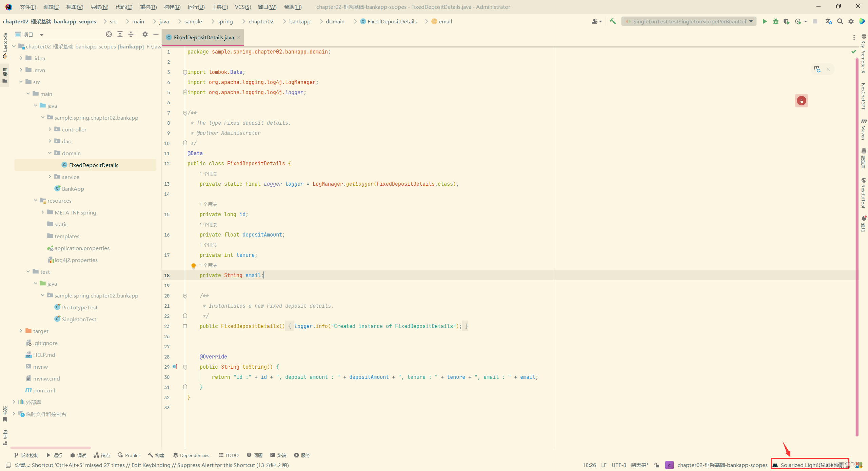The image size is (868, 471).
Task: Toggle imports fold on line 3
Action: coord(185,72)
